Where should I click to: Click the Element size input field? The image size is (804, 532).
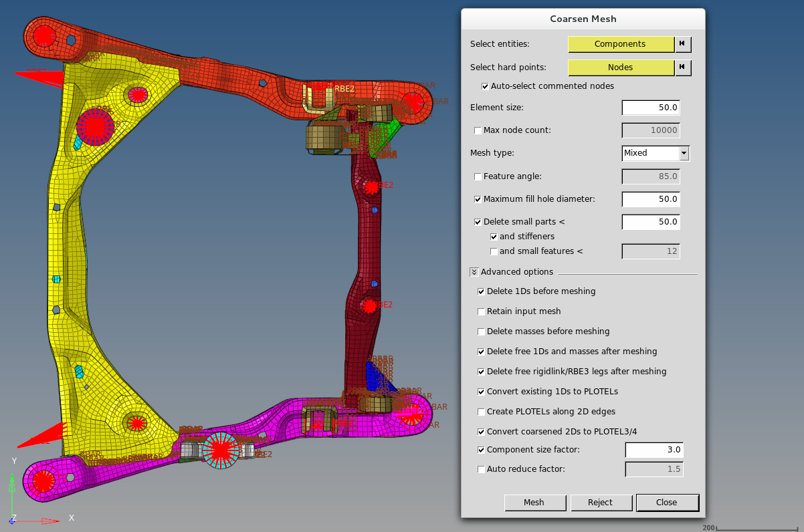pos(651,108)
